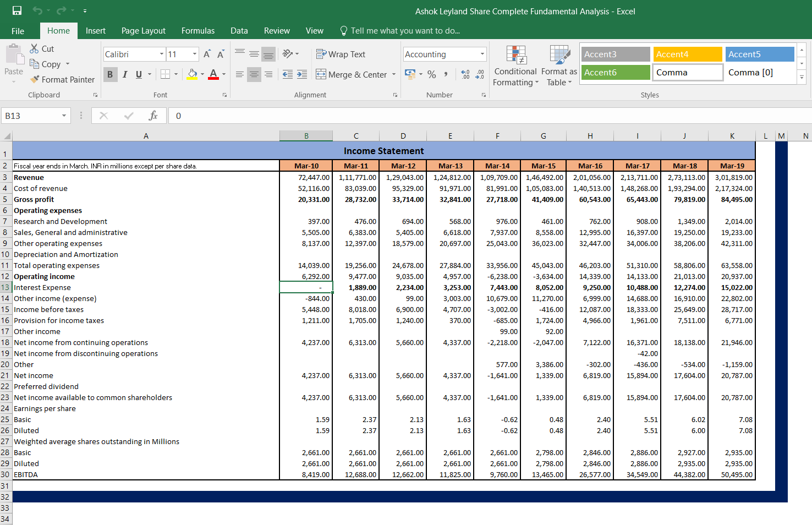Toggle Underline formatting
This screenshot has height=525, width=812.
pyautogui.click(x=139, y=74)
